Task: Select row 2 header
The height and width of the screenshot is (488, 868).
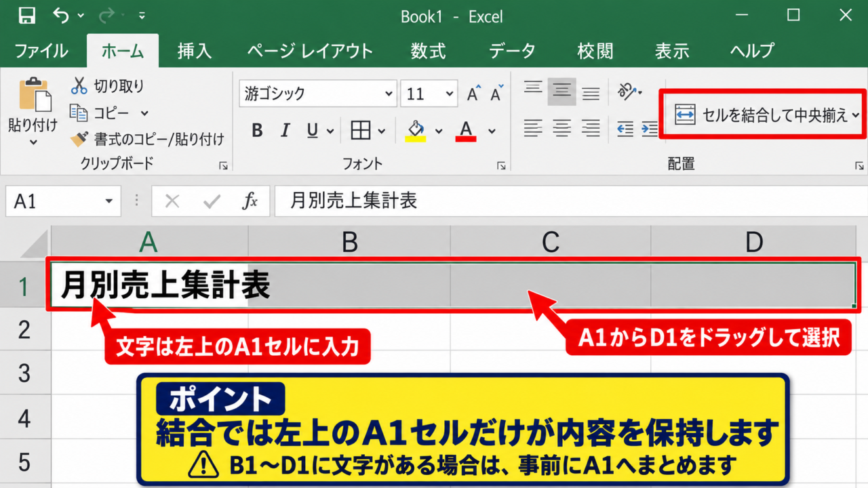Action: tap(24, 329)
